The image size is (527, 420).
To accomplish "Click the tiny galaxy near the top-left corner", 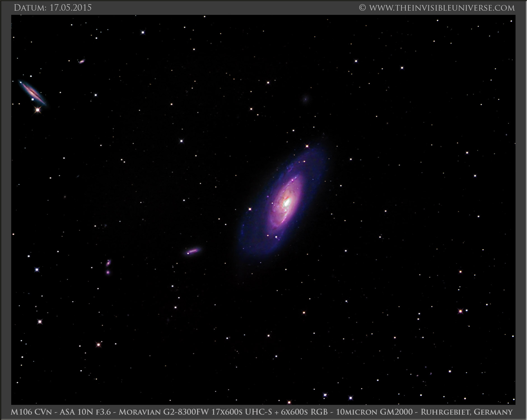I will (x=82, y=61).
